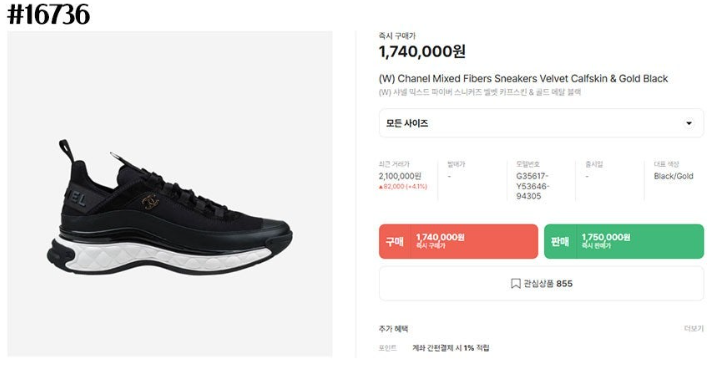Click the red upward triangle price change indicator
The height and width of the screenshot is (390, 716).
pyautogui.click(x=380, y=187)
